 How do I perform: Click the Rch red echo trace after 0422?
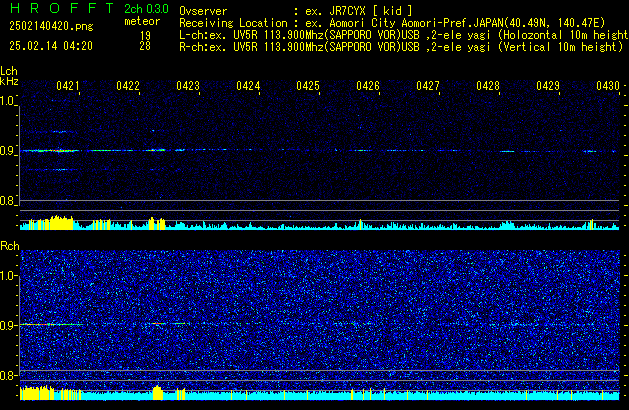pos(159,323)
